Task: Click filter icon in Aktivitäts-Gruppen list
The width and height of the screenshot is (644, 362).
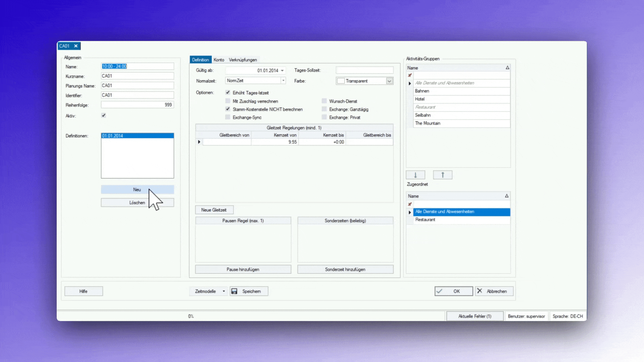Action: coord(410,75)
